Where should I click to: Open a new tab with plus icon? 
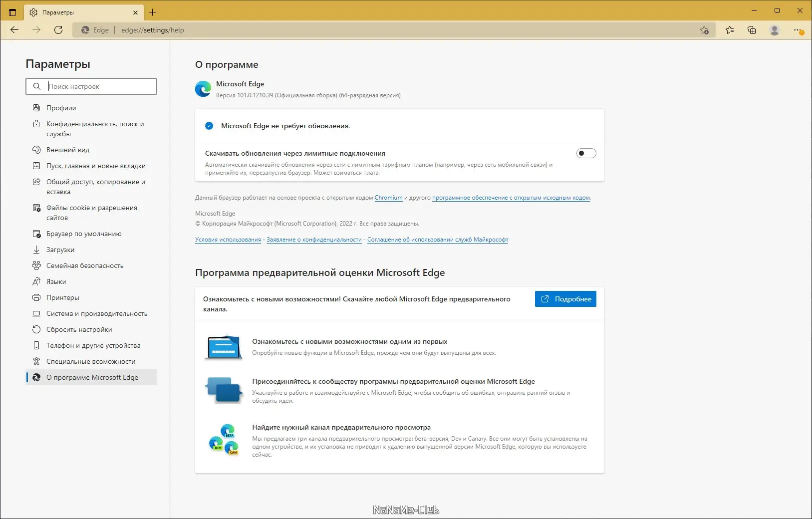[x=153, y=12]
